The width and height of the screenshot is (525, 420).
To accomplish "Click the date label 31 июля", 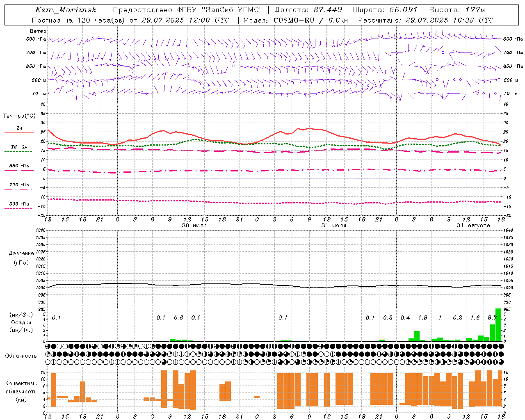I will tap(334, 226).
